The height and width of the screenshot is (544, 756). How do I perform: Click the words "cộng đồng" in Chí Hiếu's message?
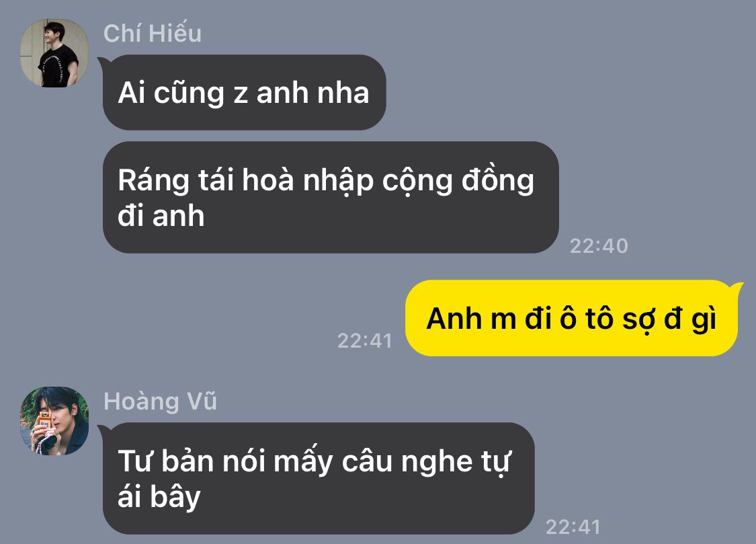click(458, 182)
